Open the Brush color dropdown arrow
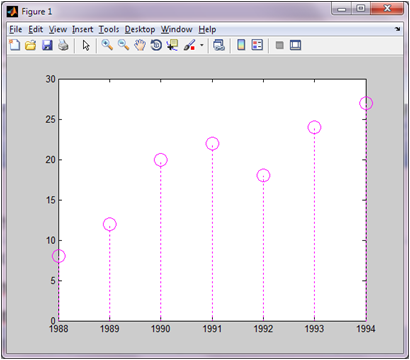This screenshot has height=360, width=410. pyautogui.click(x=202, y=45)
